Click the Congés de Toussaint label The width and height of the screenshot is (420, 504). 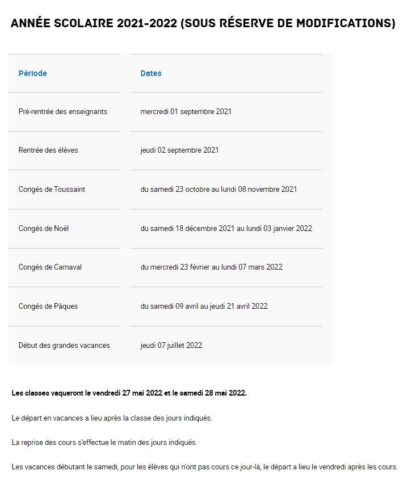tap(52, 190)
